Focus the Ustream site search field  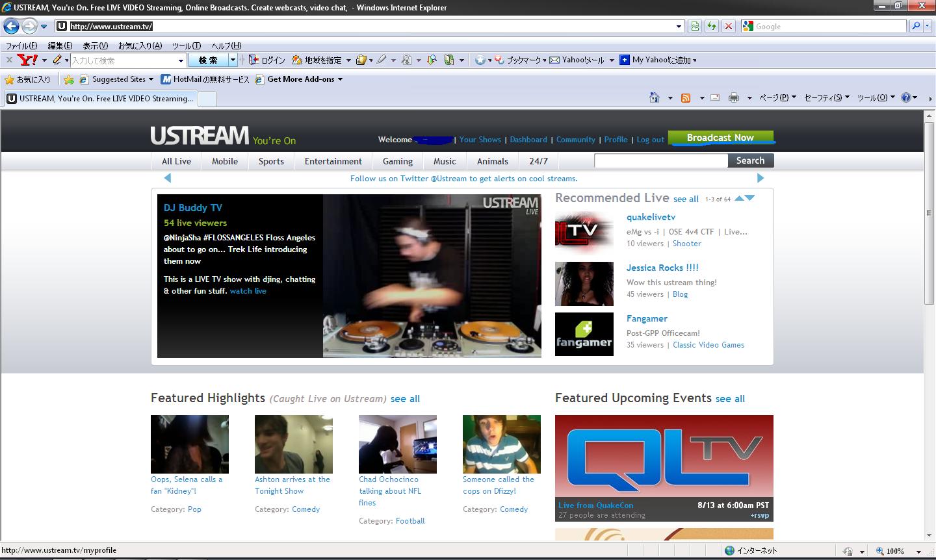661,160
